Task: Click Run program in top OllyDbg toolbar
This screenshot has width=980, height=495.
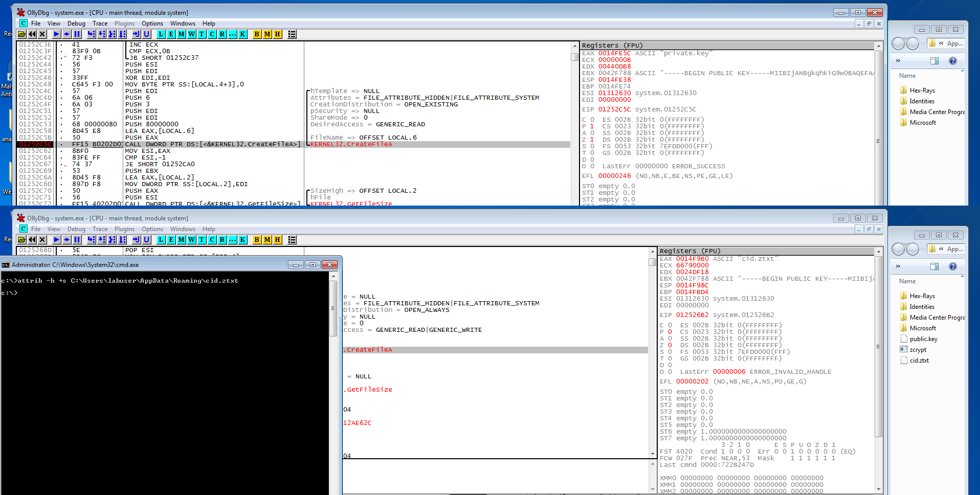Action: click(56, 34)
